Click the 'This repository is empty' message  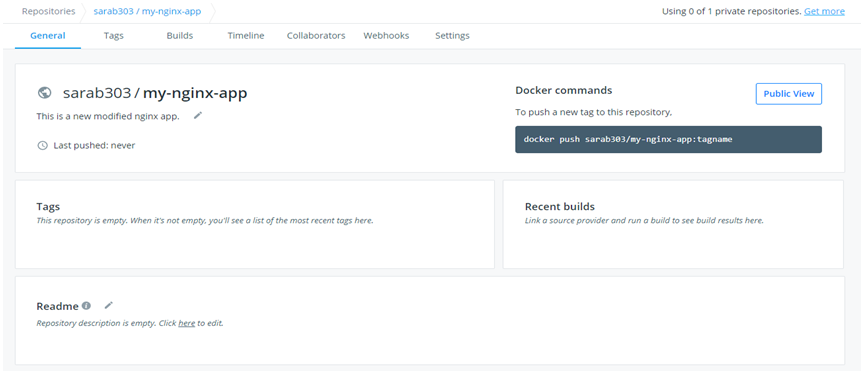pos(205,220)
